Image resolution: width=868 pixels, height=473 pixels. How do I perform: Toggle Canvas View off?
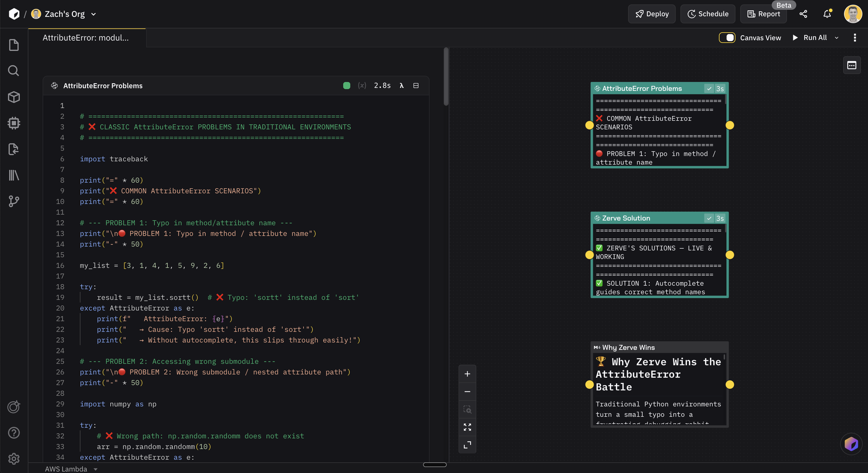tap(727, 38)
